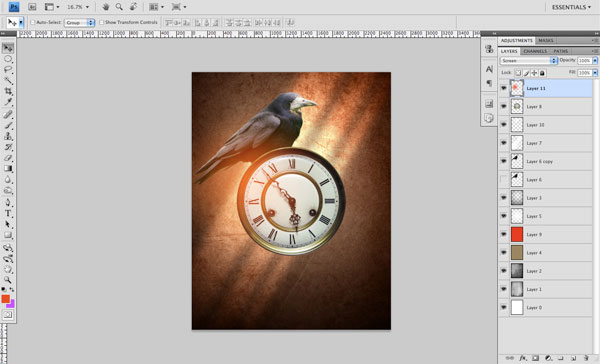Select the Dodge tool
The width and height of the screenshot is (600, 364).
(8, 190)
